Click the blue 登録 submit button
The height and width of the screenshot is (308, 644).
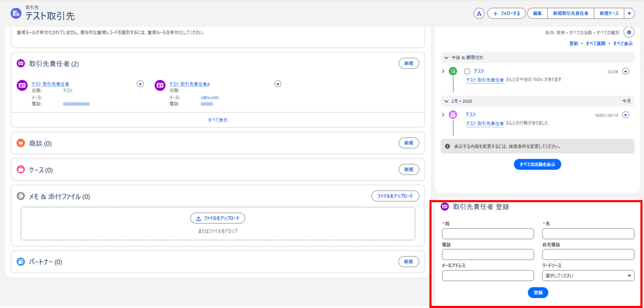538,293
